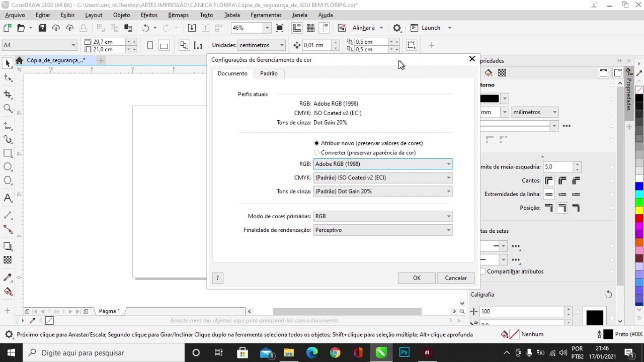Open the CMYK profile dropdown
This screenshot has height=362, width=644.
click(382, 177)
